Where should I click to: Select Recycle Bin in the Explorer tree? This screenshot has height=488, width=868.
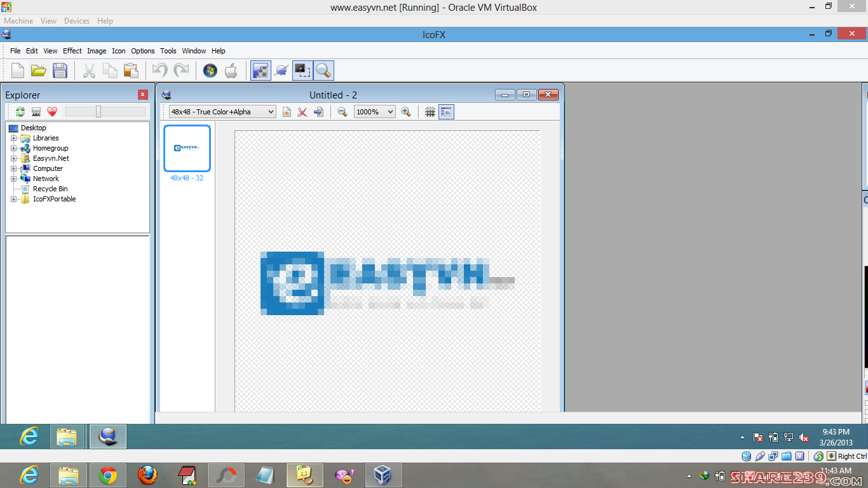coord(50,189)
